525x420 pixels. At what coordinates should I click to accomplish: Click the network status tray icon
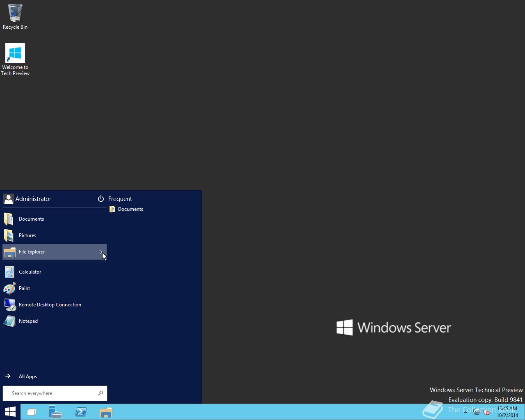[x=477, y=412]
